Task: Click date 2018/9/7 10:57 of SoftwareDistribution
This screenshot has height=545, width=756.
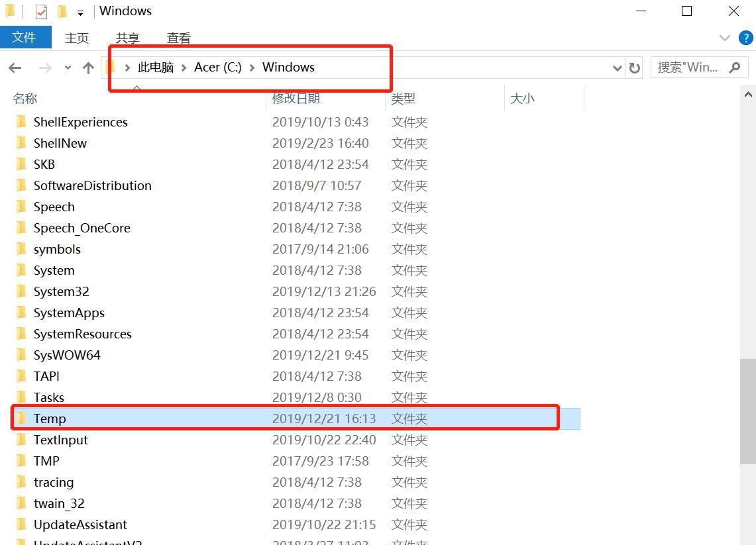Action: tap(317, 185)
